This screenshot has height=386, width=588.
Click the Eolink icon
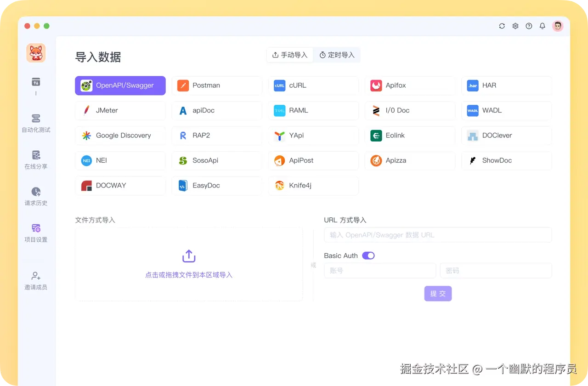[x=376, y=136]
